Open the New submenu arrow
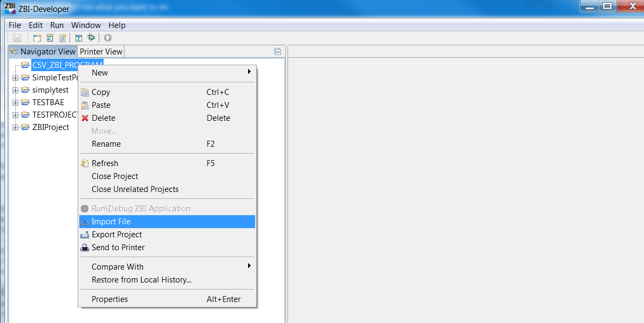 (249, 72)
